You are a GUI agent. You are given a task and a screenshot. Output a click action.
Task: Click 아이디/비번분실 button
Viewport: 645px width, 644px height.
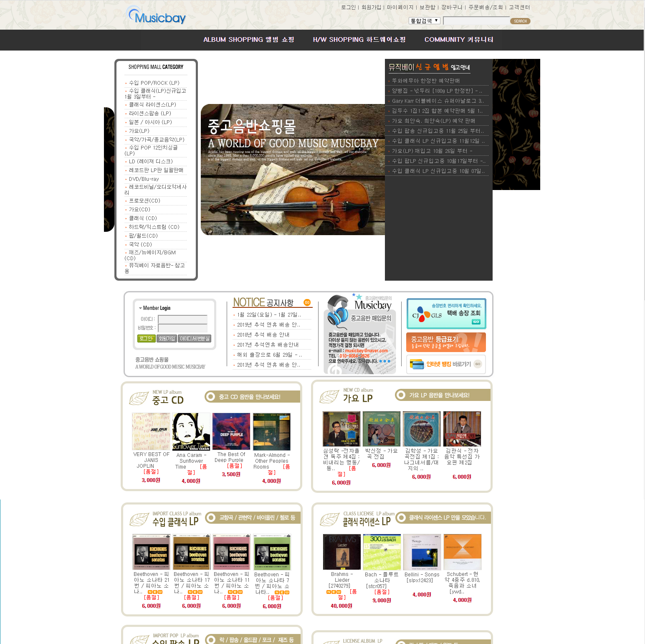click(195, 339)
